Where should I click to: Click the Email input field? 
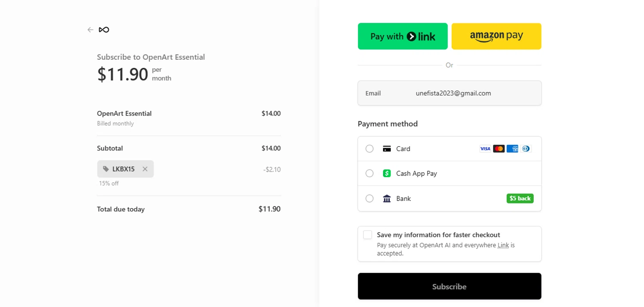click(x=450, y=93)
